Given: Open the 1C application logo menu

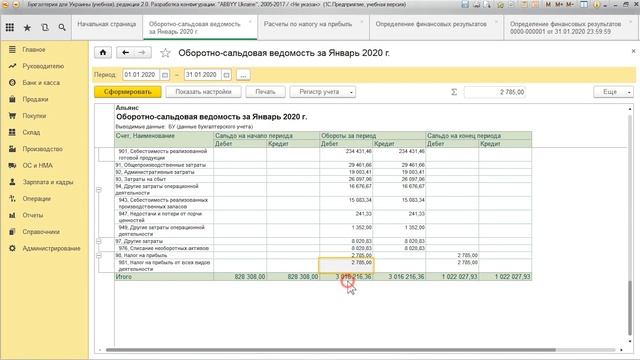Looking at the screenshot, I should (x=6, y=4).
